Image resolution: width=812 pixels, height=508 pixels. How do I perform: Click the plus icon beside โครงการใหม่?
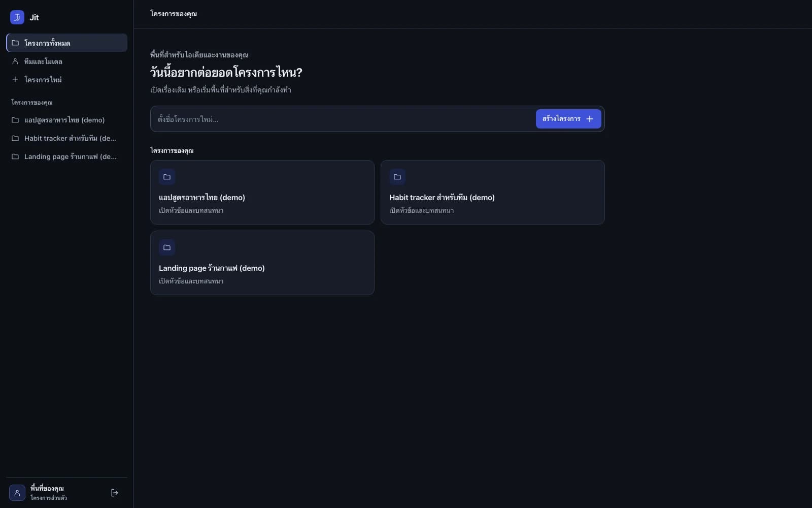[x=15, y=79]
